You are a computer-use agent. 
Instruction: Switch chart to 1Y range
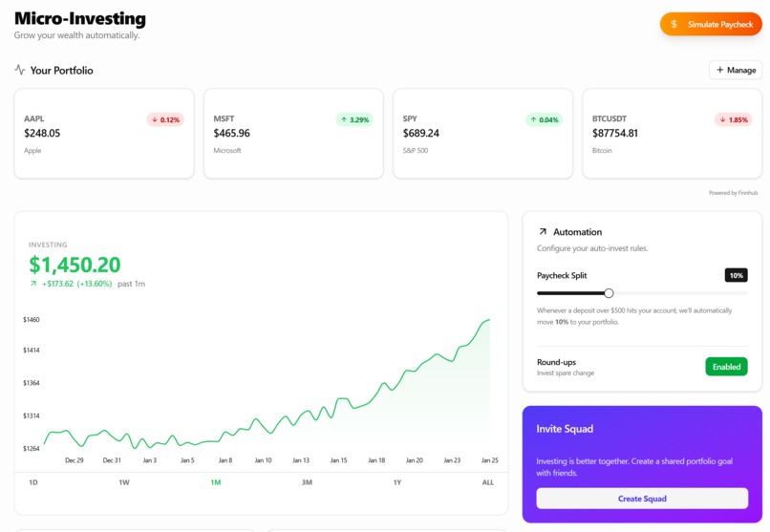click(397, 482)
